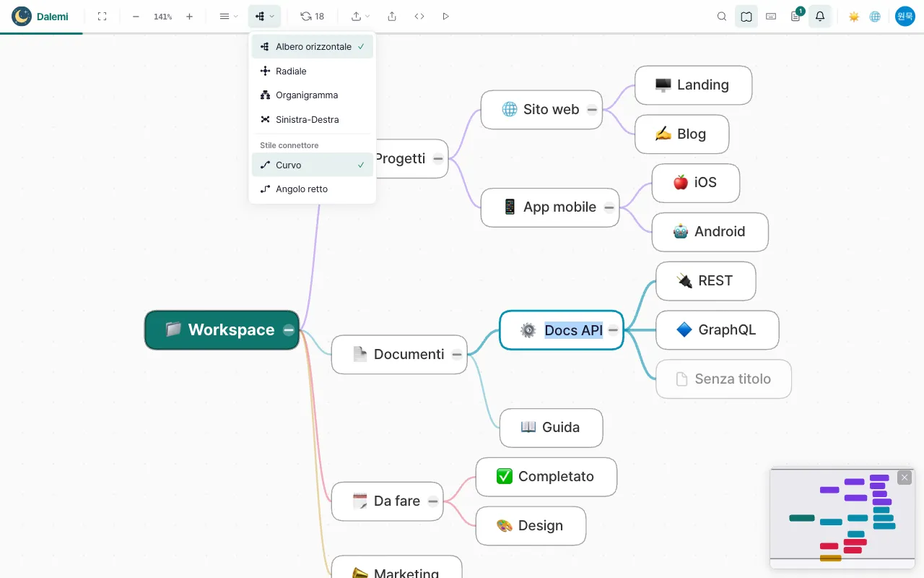Click the sync counter showing 18
This screenshot has height=578, width=924.
pyautogui.click(x=313, y=16)
